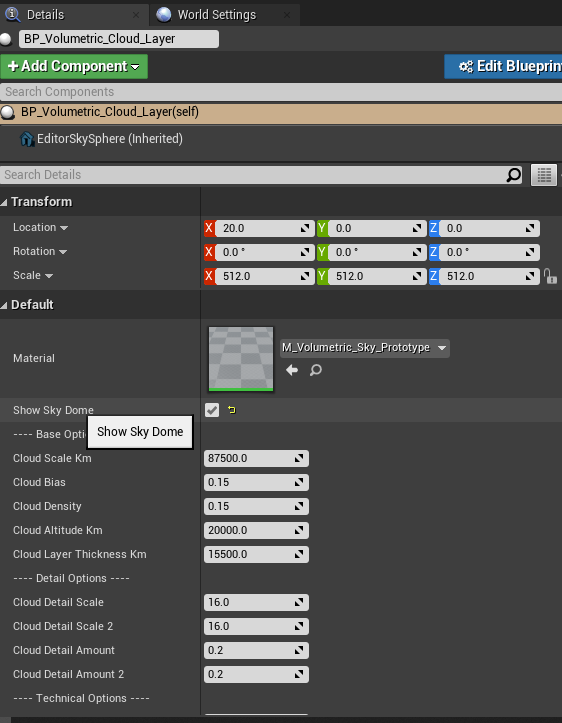Click Cloud Scale Km value 87500.0

point(256,458)
